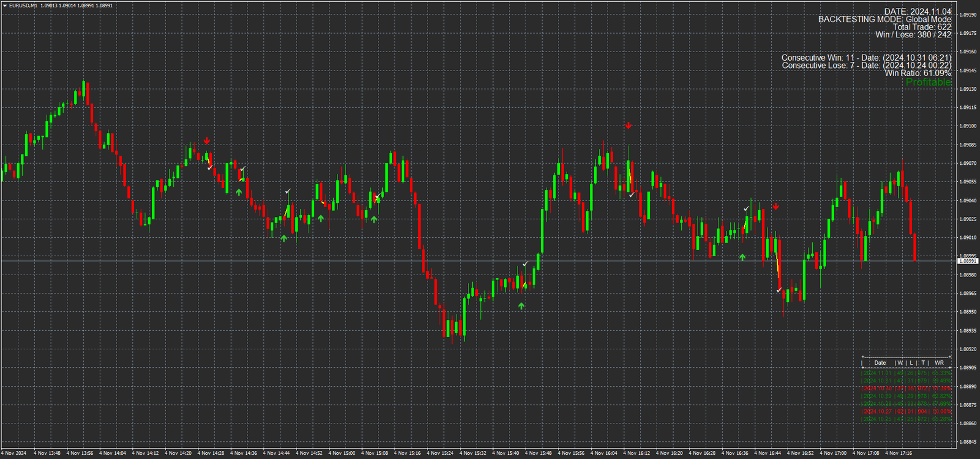This screenshot has width=980, height=459.
Task: Click the red down arrow near 14:28
Action: tap(207, 141)
